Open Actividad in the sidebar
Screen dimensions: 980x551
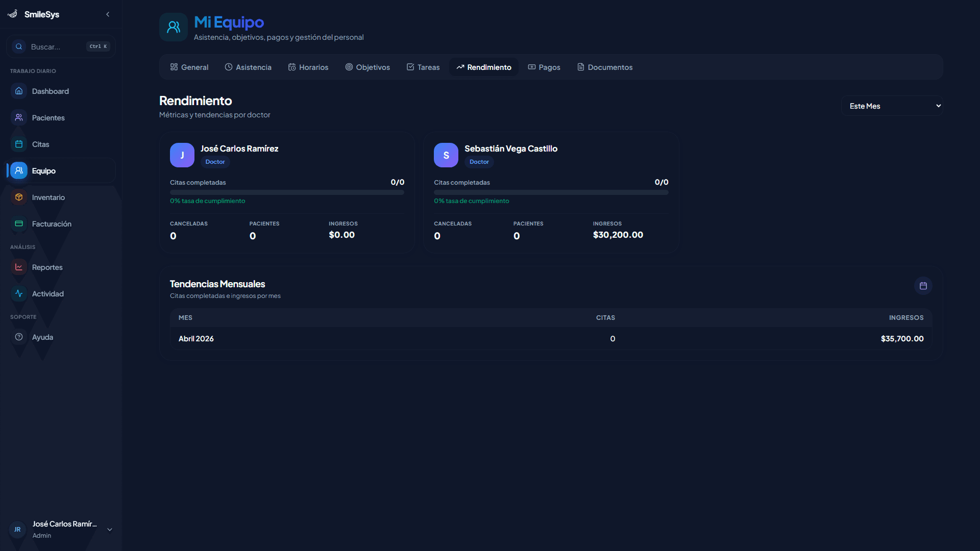tap(61, 294)
